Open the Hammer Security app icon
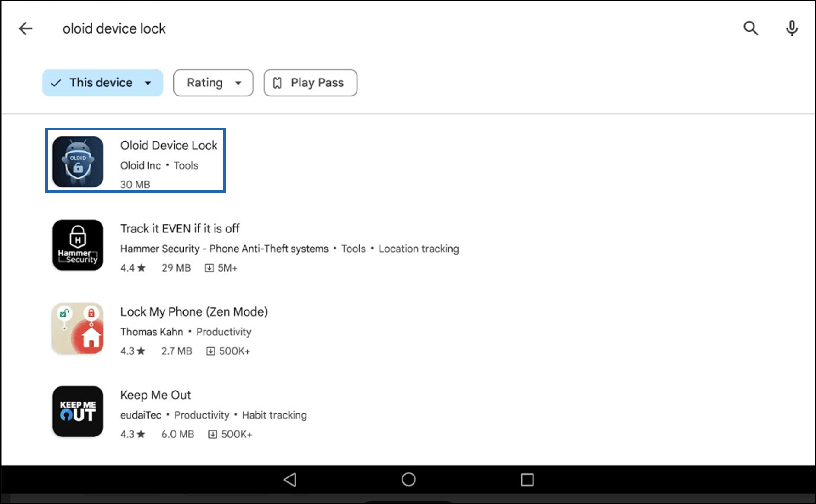Image resolution: width=816 pixels, height=504 pixels. tap(78, 245)
